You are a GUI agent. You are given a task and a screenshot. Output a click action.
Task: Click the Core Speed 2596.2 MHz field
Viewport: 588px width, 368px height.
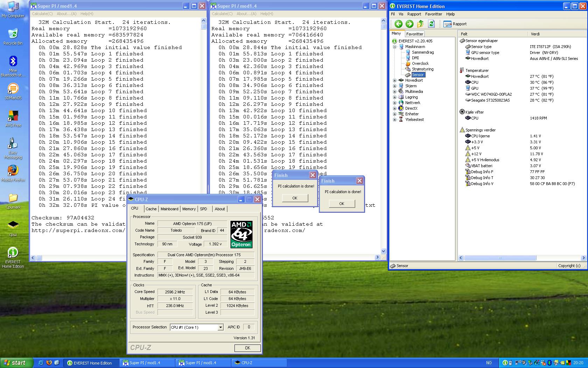175,292
